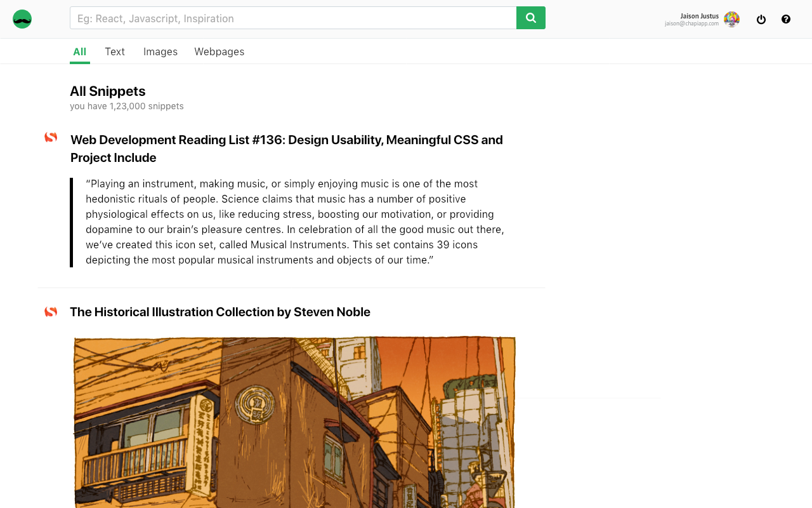The width and height of the screenshot is (812, 508).
Task: Click the "you have 1,23,000 snippets" text
Action: 127,106
